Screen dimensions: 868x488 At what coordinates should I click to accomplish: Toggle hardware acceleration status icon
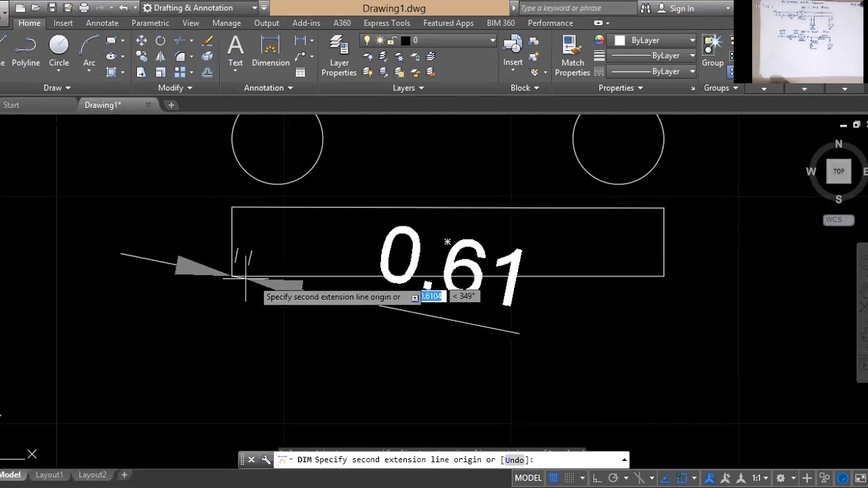tap(843, 478)
